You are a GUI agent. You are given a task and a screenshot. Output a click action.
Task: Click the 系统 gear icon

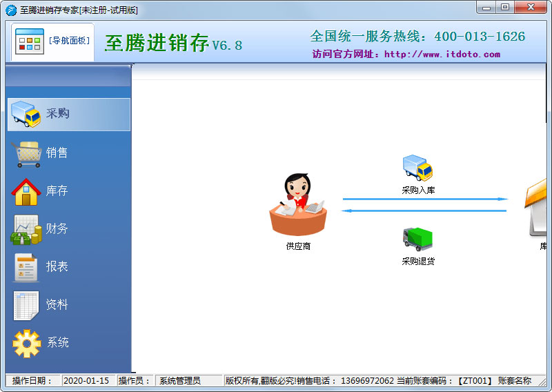[x=27, y=344]
